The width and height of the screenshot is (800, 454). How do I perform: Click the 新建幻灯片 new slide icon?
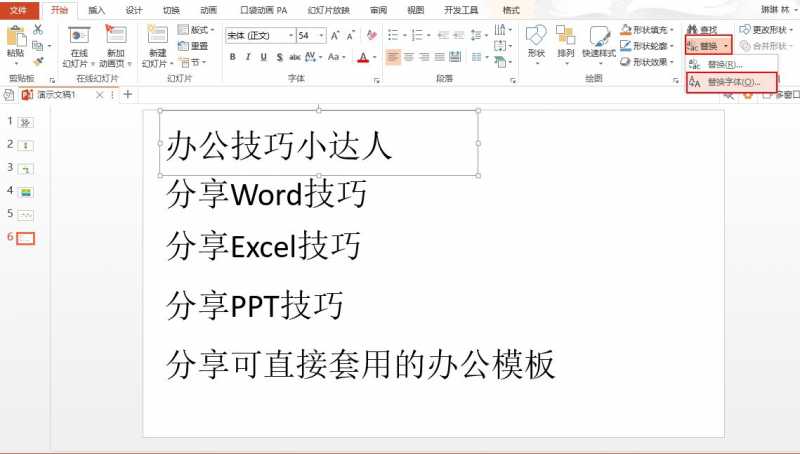point(158,36)
